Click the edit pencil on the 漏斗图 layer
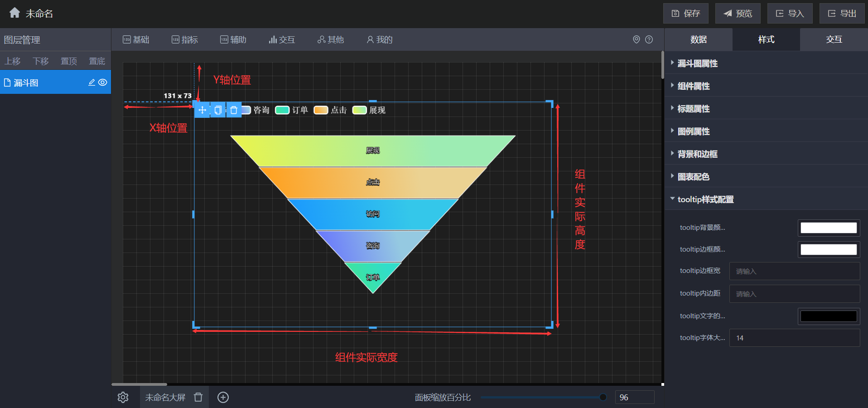The height and width of the screenshot is (408, 868). coord(91,83)
